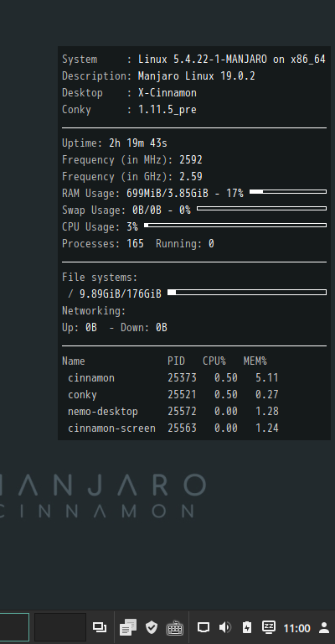335x644 pixels.
Task: Switch to the second workspace box
Action: tap(60, 627)
